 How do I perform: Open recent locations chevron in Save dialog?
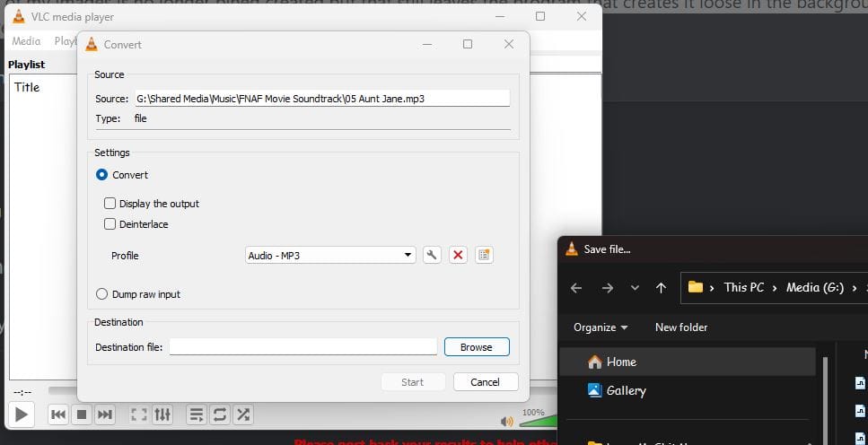(635, 288)
